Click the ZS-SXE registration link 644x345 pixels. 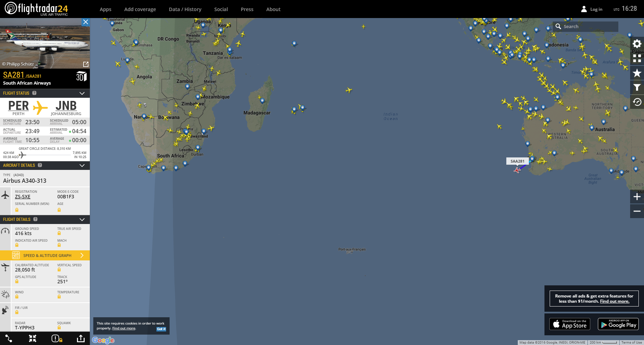(x=23, y=197)
